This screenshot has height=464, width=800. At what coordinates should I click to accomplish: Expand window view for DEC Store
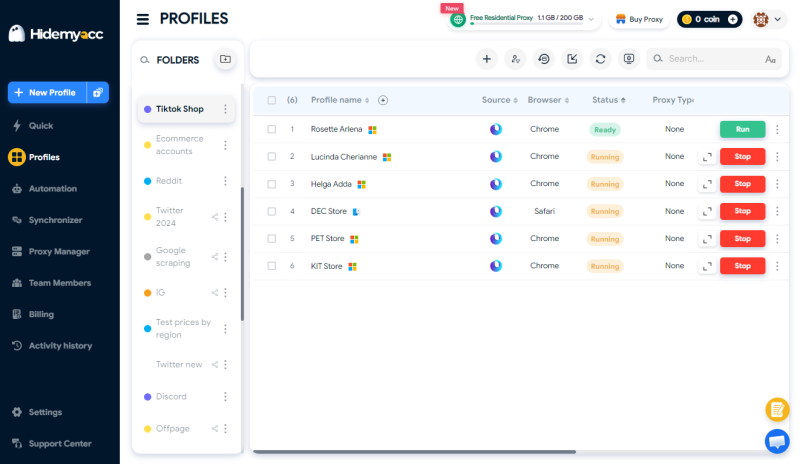(707, 211)
